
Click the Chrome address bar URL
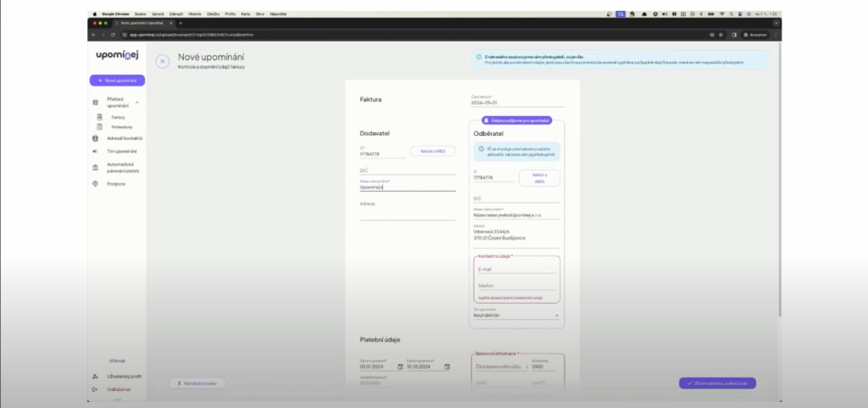[x=192, y=34]
